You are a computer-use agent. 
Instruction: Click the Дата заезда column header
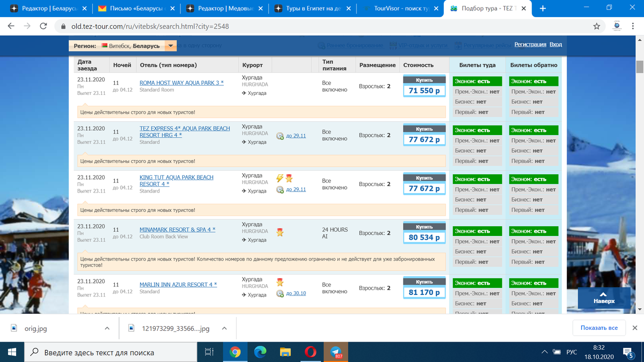[87, 65]
